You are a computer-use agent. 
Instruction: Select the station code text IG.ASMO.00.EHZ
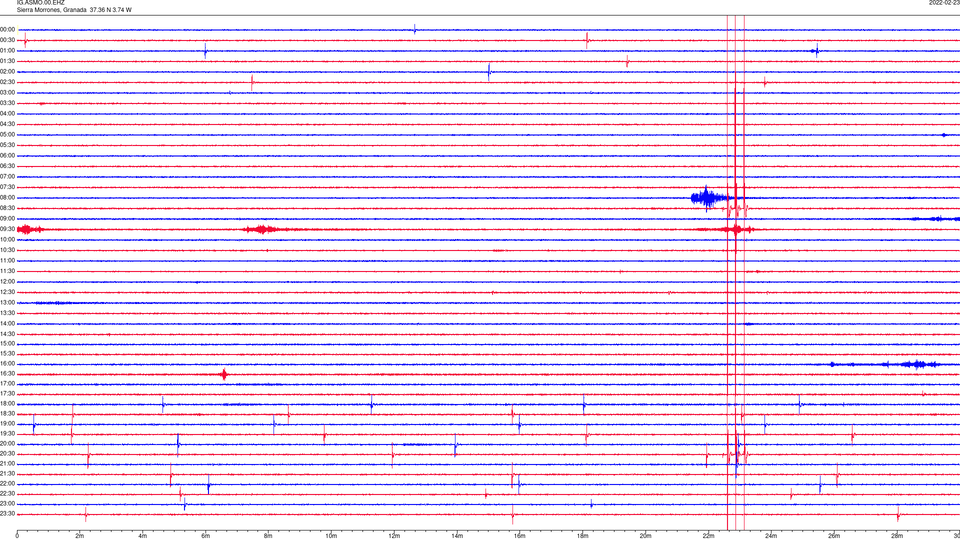coord(40,2)
